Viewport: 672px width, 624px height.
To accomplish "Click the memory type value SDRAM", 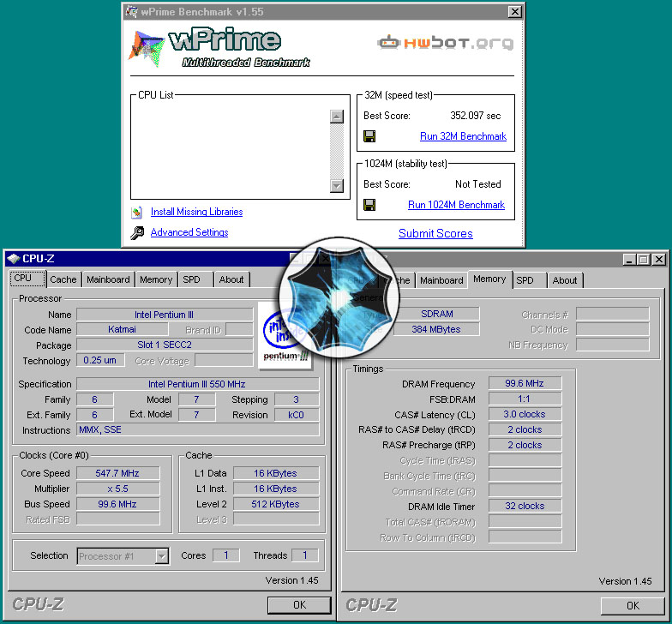I will click(x=437, y=314).
